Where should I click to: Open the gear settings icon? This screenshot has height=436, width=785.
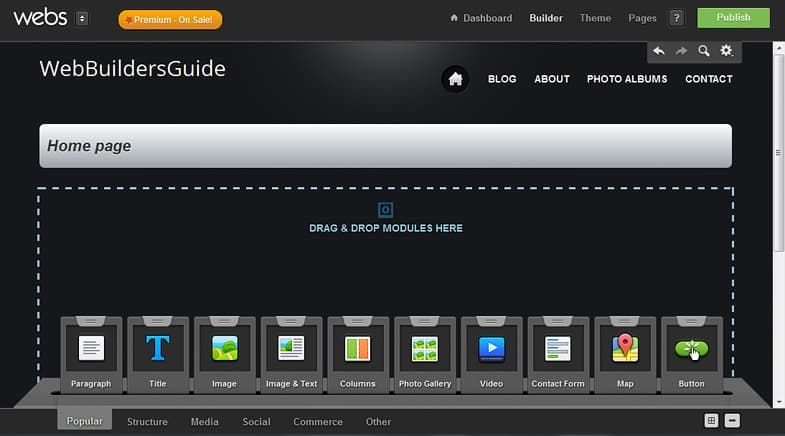click(x=726, y=51)
